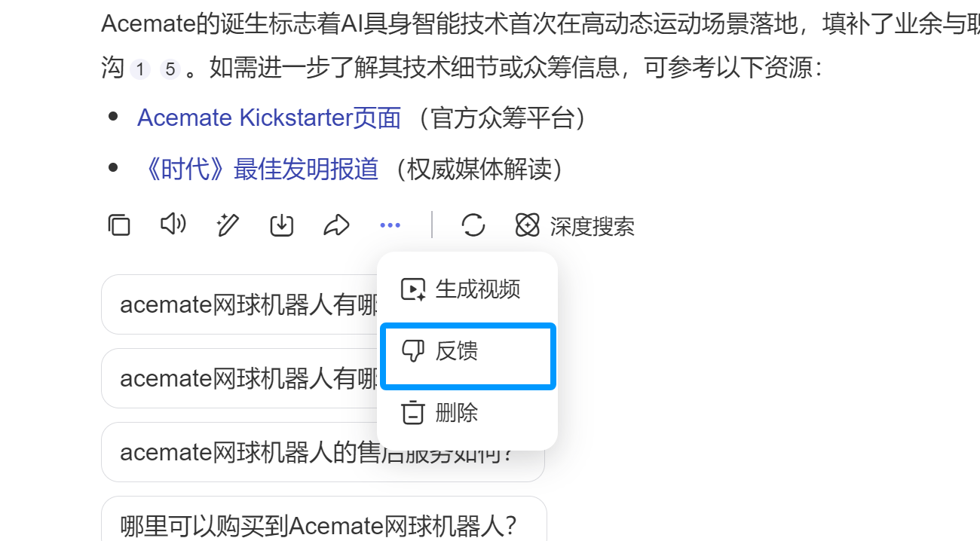980x541 pixels.
Task: Select the 哪里可以购买到Acemate网球机器人 suggestion
Action: (319, 525)
